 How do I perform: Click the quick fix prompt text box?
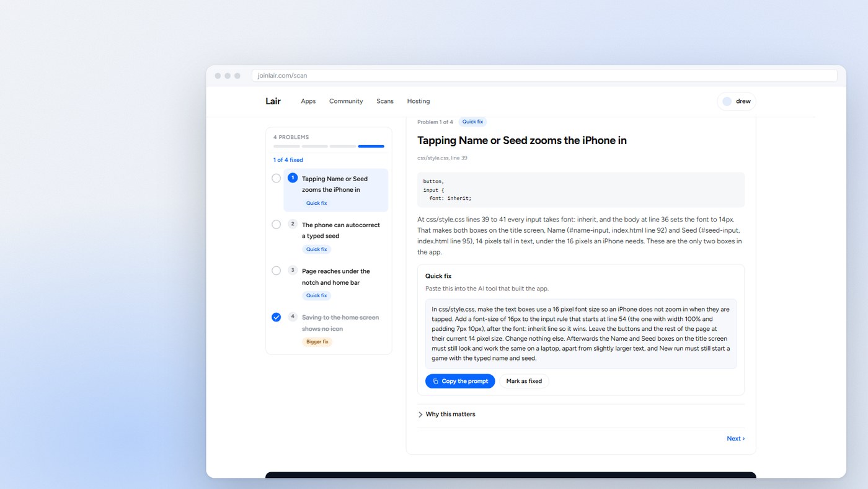(x=581, y=334)
